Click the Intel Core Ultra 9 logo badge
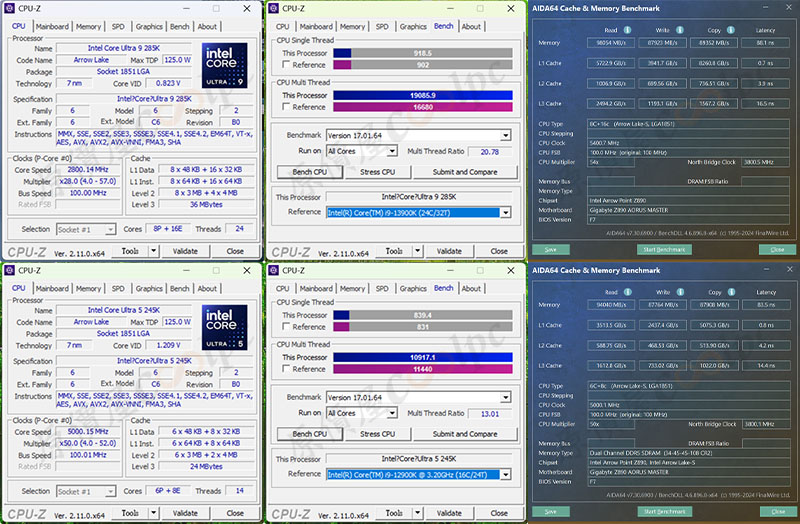 click(224, 65)
